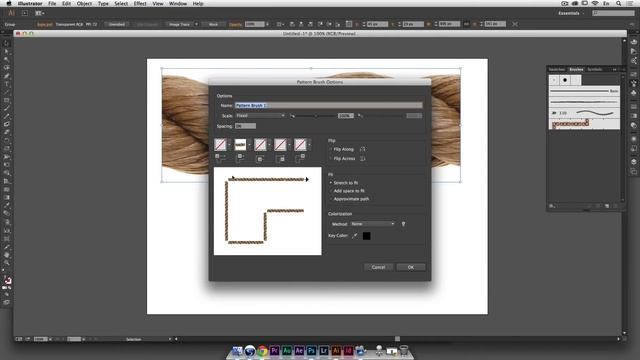
Task: Click the empty end tile box
Action: (x=300, y=144)
